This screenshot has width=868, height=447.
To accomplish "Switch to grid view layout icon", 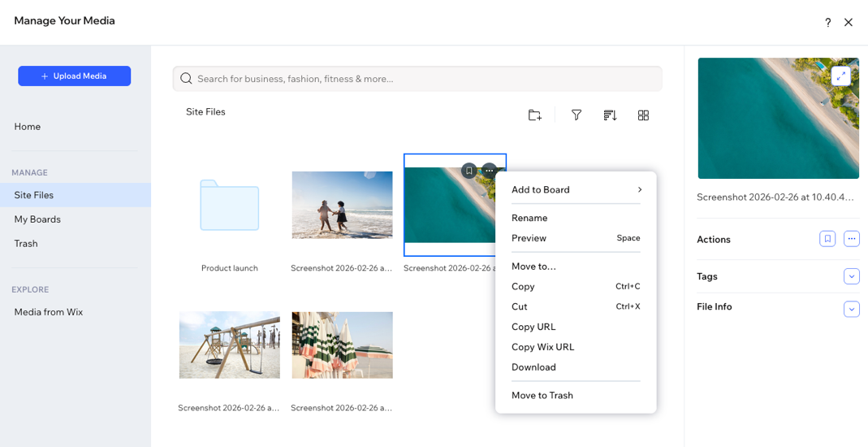I will pos(643,115).
